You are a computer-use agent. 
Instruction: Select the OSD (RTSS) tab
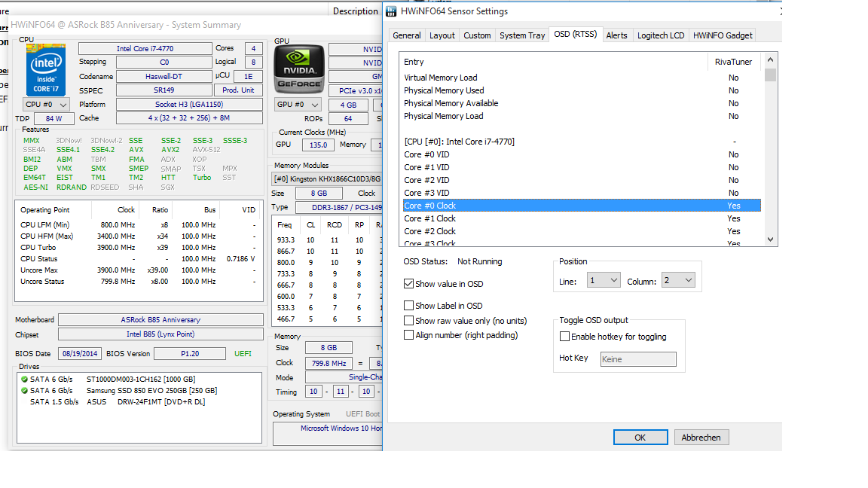tap(575, 35)
